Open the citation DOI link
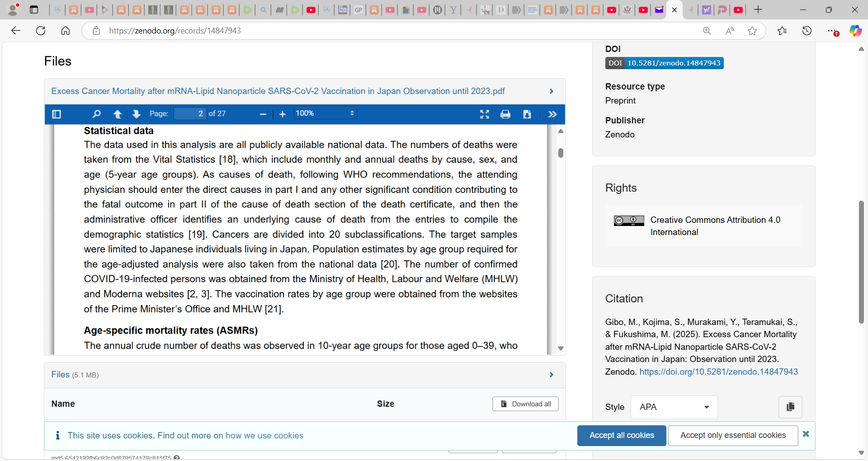This screenshot has width=868, height=461. pos(718,372)
